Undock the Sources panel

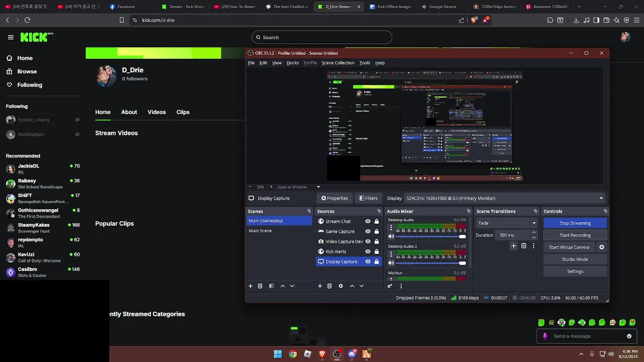tap(379, 211)
